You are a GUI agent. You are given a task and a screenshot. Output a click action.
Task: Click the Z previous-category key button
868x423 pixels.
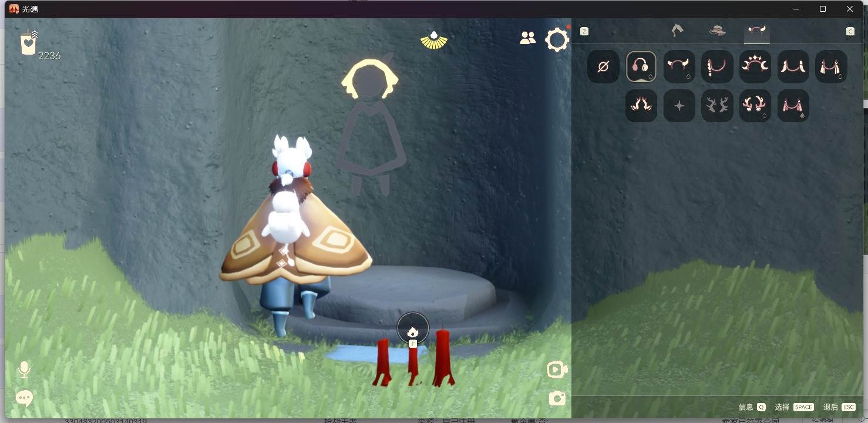[584, 31]
